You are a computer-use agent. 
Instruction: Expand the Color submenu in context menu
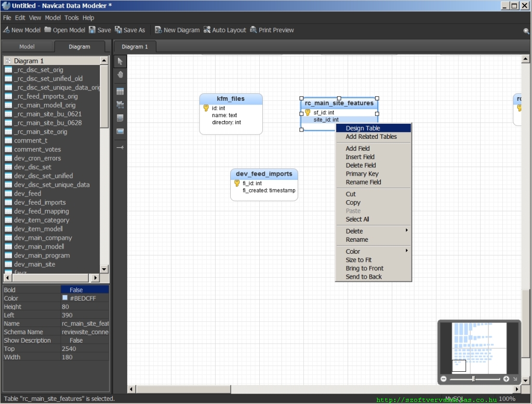[373, 252]
